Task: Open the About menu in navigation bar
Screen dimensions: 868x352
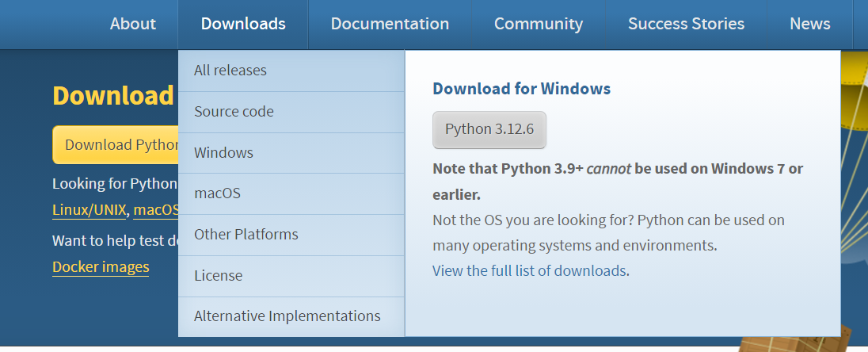Action: [133, 24]
